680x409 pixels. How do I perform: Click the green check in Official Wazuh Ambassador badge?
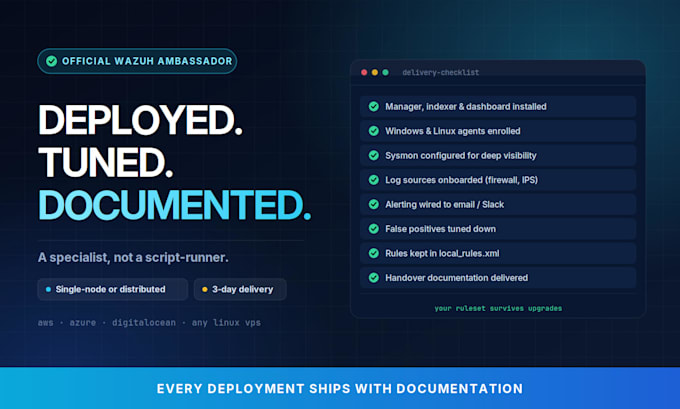tap(52, 61)
